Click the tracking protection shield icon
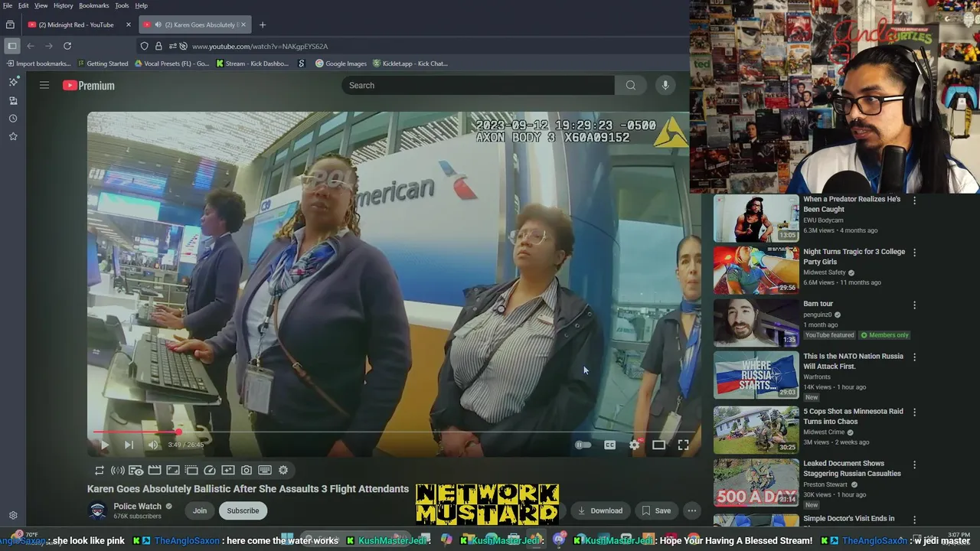 point(145,46)
